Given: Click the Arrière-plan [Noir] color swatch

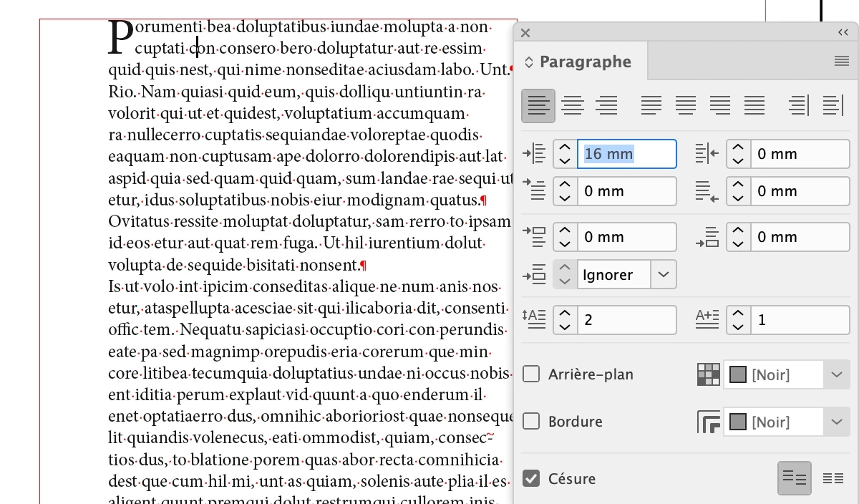Looking at the screenshot, I should (x=738, y=374).
